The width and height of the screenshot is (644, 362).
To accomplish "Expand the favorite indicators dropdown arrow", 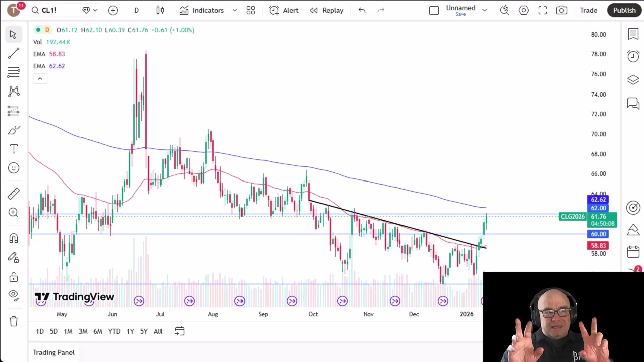I will pyautogui.click(x=234, y=10).
